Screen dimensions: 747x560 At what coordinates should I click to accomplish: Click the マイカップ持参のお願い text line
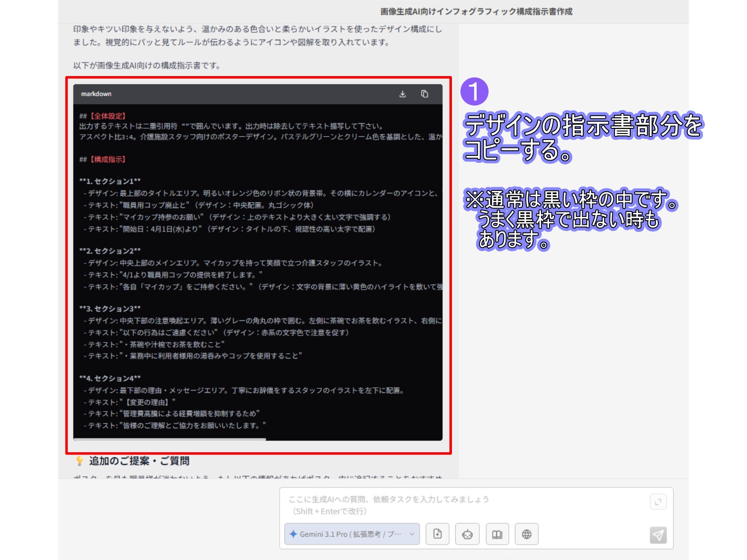pos(237,217)
